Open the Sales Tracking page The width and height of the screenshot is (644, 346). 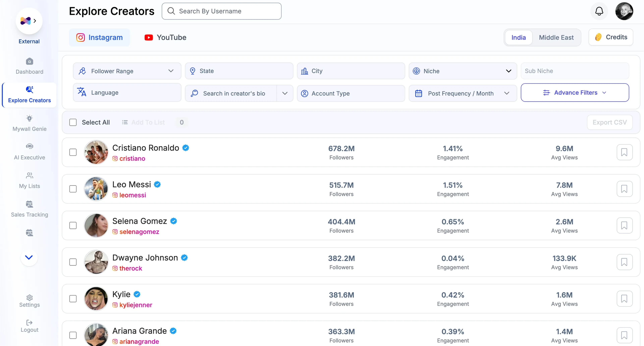coord(30,209)
